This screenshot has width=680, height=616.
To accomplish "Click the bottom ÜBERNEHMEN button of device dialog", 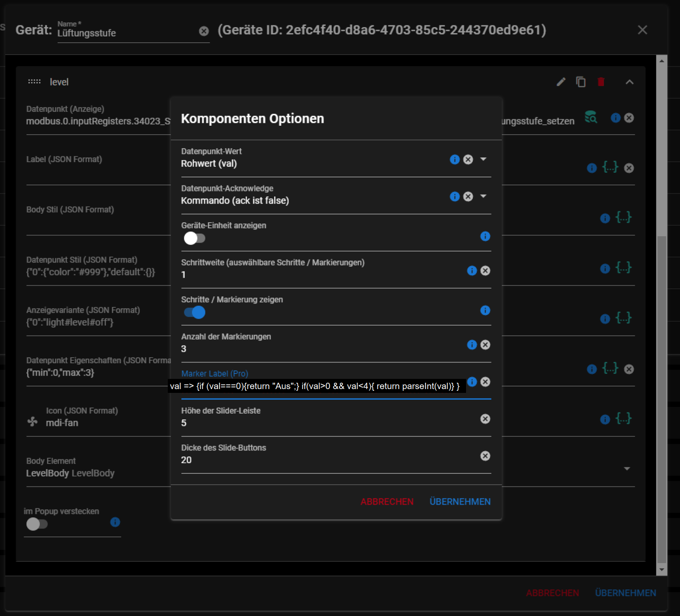I will click(x=626, y=593).
